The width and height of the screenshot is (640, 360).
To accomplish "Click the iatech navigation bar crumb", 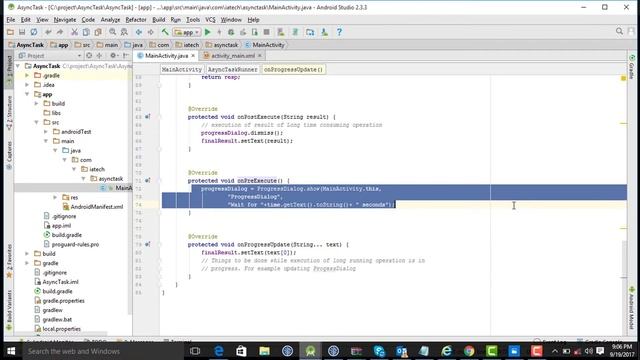I will (187, 45).
